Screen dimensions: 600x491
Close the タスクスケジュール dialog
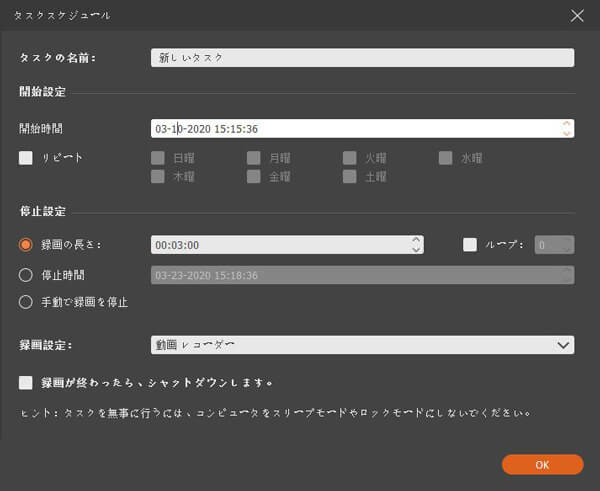coord(576,16)
